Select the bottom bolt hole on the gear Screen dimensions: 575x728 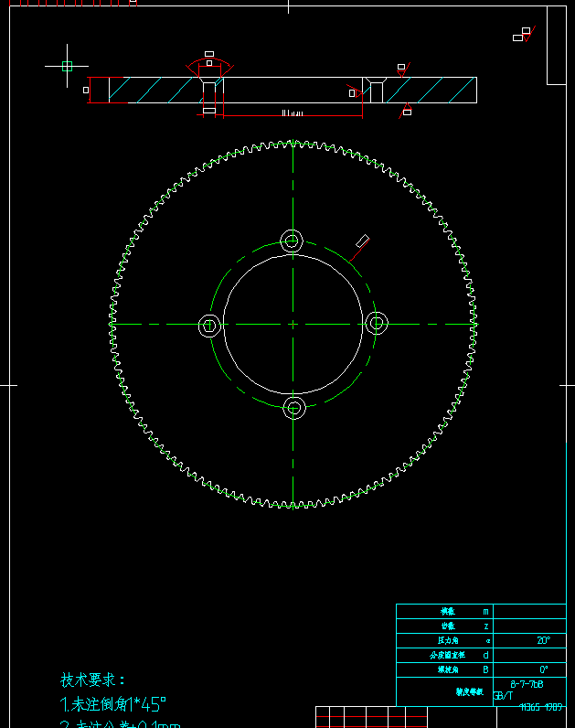click(294, 408)
